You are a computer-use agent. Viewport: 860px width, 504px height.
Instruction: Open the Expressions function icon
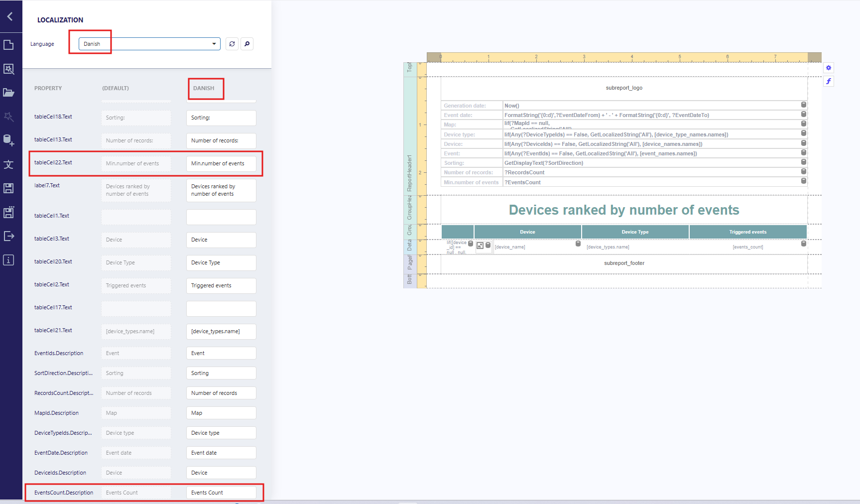[x=829, y=81]
